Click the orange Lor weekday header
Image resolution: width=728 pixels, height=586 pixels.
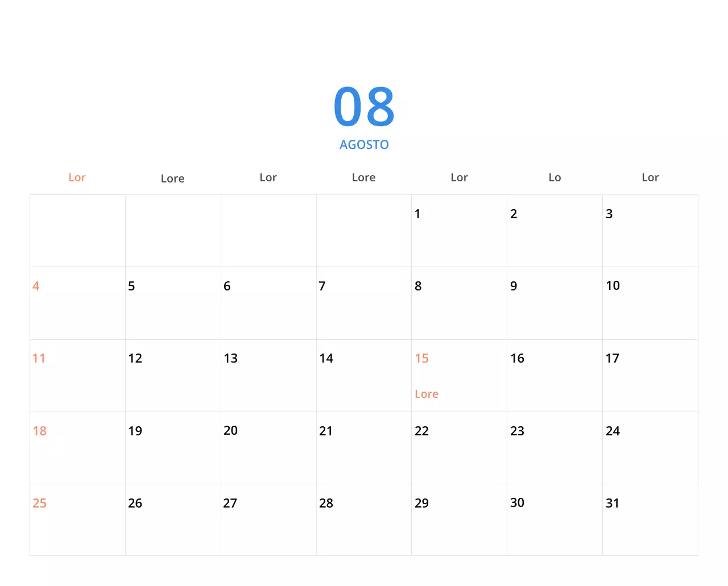[77, 177]
